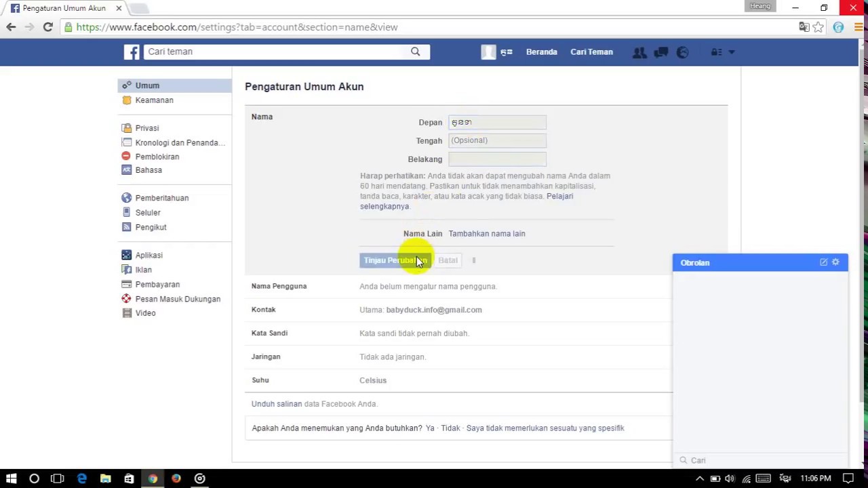This screenshot has height=488, width=868.
Task: Click the search magnifier in Facebook bar
Action: (x=415, y=52)
